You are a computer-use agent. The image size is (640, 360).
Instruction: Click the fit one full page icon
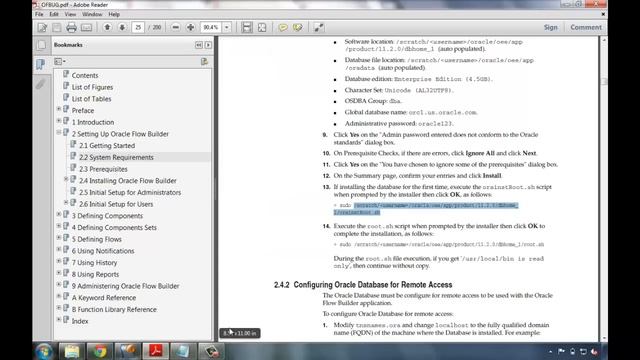click(x=262, y=27)
